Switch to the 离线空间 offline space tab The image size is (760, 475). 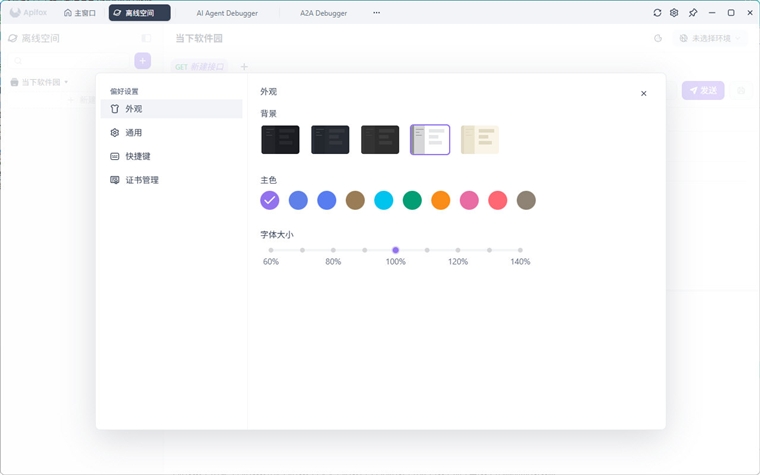point(140,13)
